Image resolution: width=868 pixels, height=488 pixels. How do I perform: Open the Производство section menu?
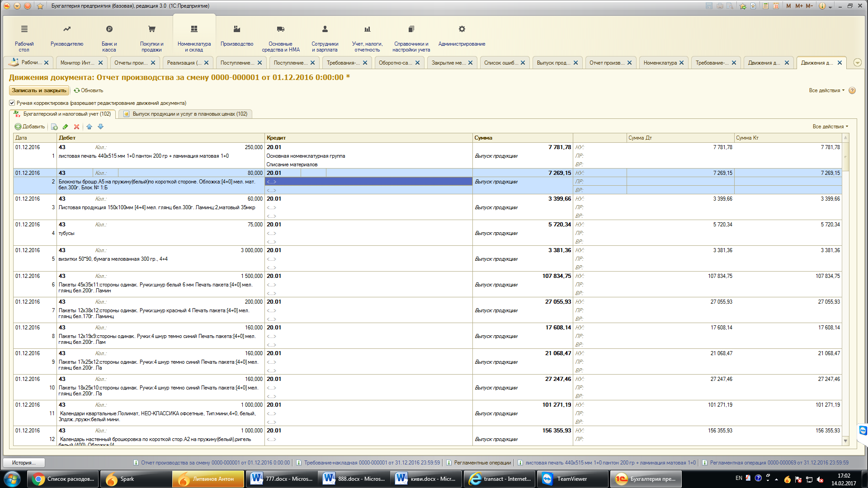pos(237,35)
